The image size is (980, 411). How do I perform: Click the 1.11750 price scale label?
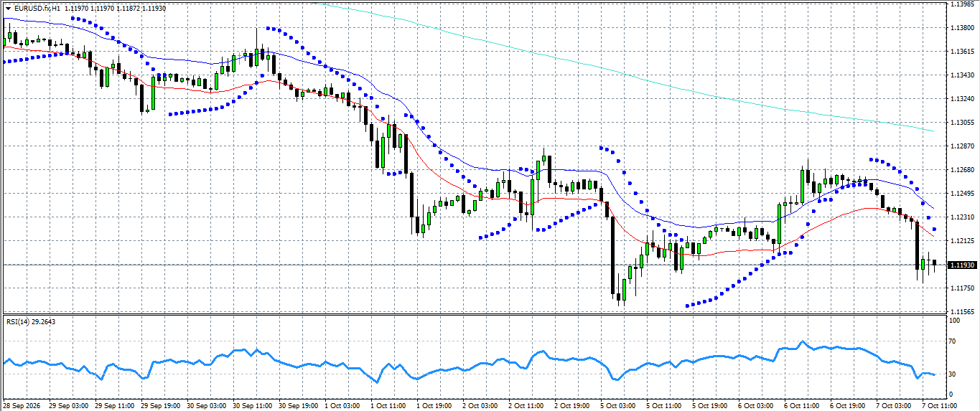click(x=962, y=288)
